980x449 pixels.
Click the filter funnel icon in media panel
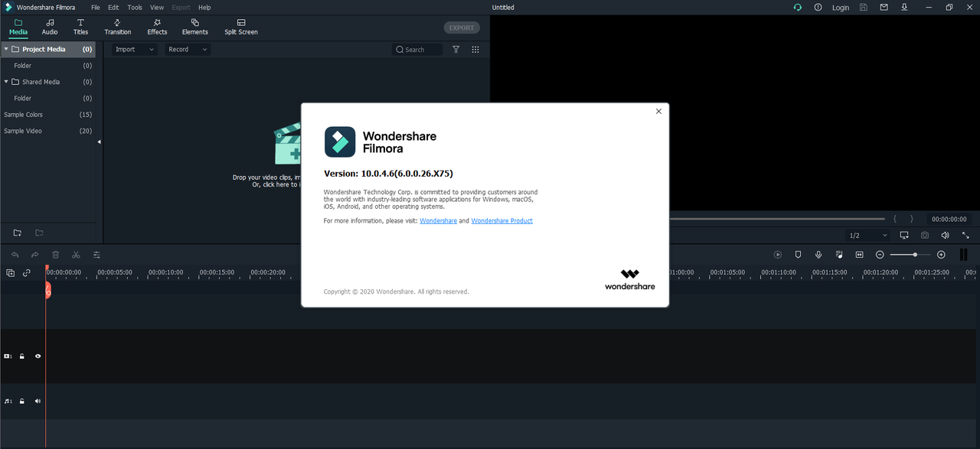(456, 49)
